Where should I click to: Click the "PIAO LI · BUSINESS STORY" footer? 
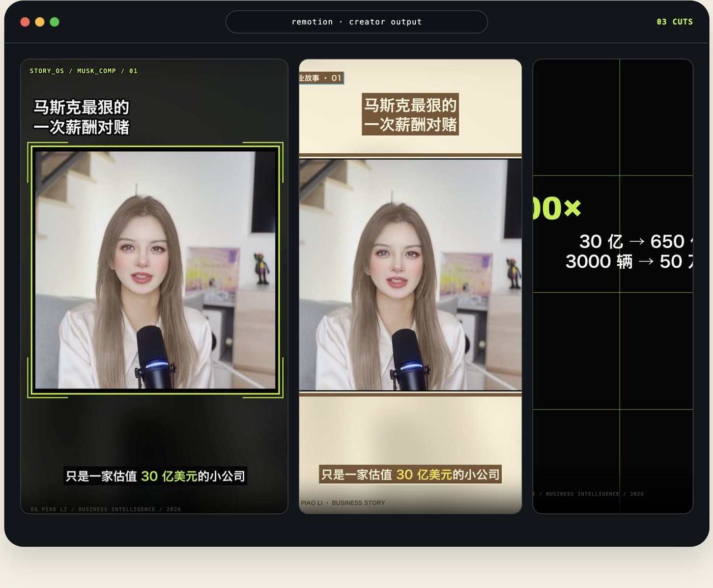pyautogui.click(x=343, y=503)
